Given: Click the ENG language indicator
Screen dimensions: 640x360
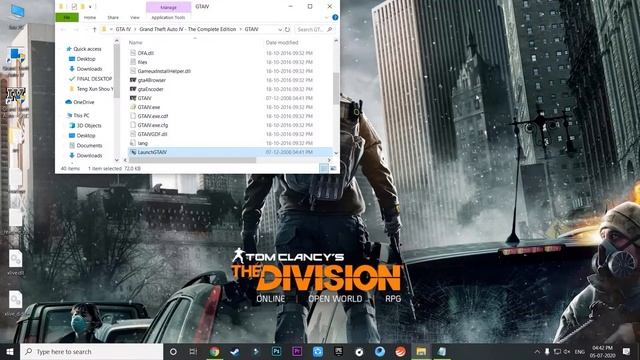Looking at the screenshot, I should (580, 351).
